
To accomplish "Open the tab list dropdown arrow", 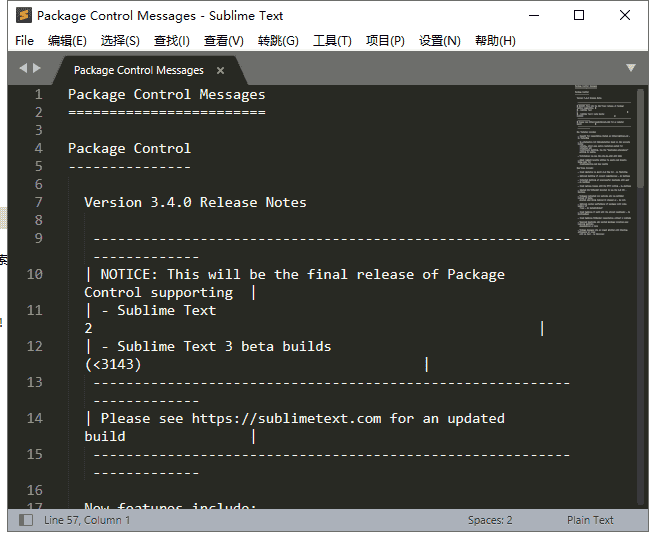I will click(x=630, y=68).
